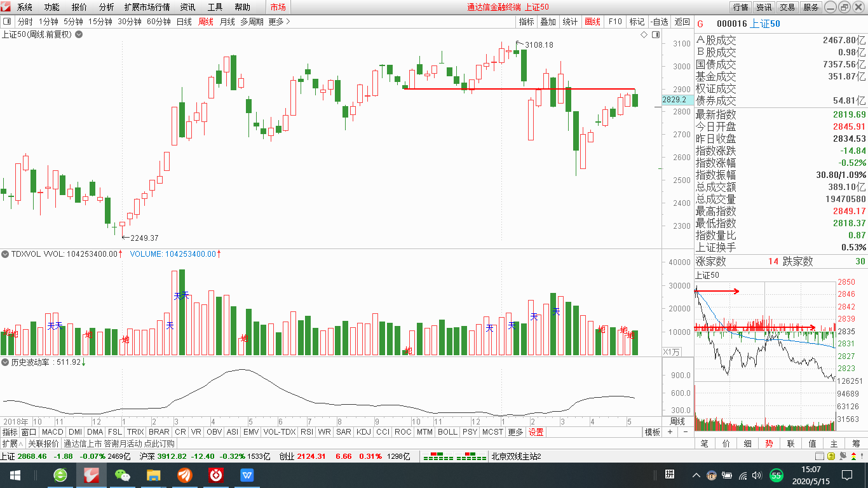
Task: Click the TDX app logo icon
Action: (6, 7)
